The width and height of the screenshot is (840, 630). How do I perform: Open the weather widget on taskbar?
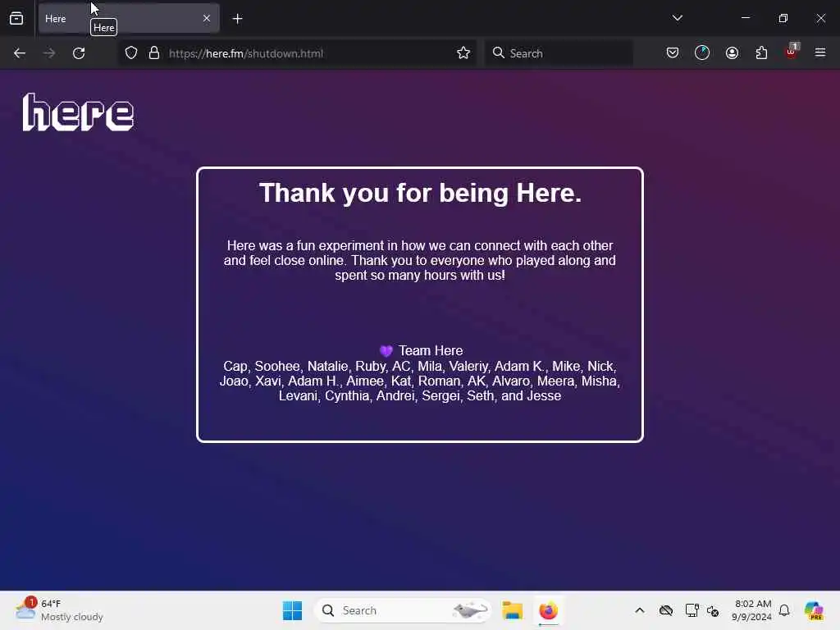click(x=59, y=610)
